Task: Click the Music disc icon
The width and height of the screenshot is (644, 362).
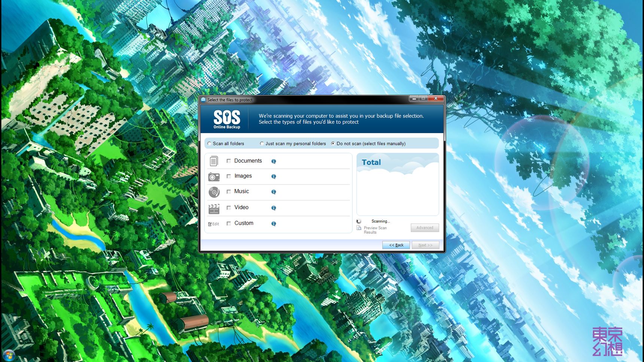Action: click(214, 192)
